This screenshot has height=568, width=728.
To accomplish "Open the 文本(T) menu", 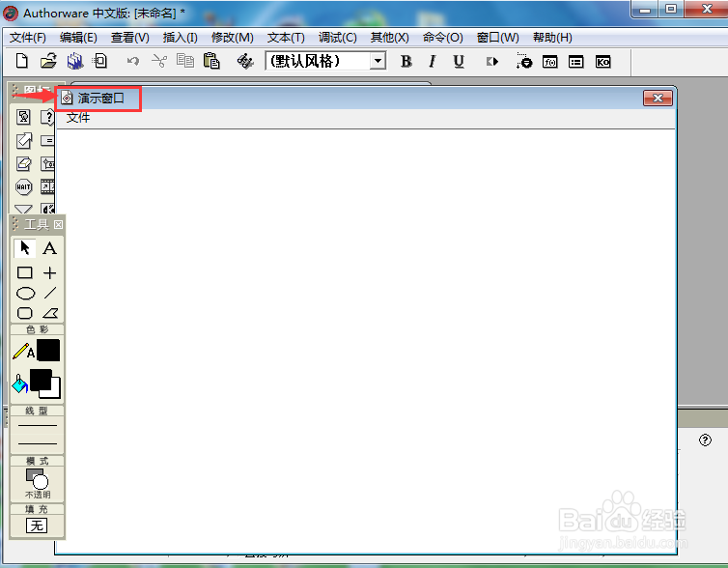I will pos(286,37).
